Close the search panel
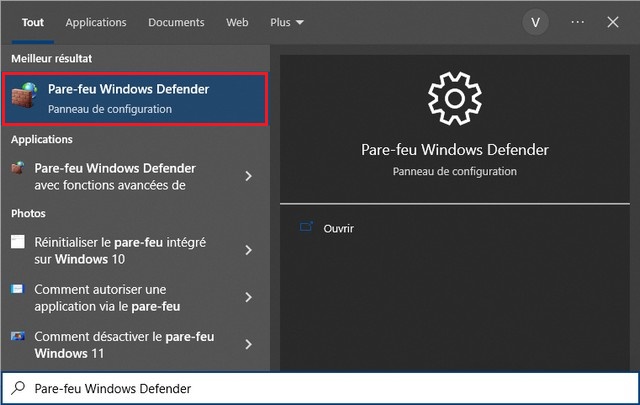Screen dimensions: 640x405 [x=613, y=22]
